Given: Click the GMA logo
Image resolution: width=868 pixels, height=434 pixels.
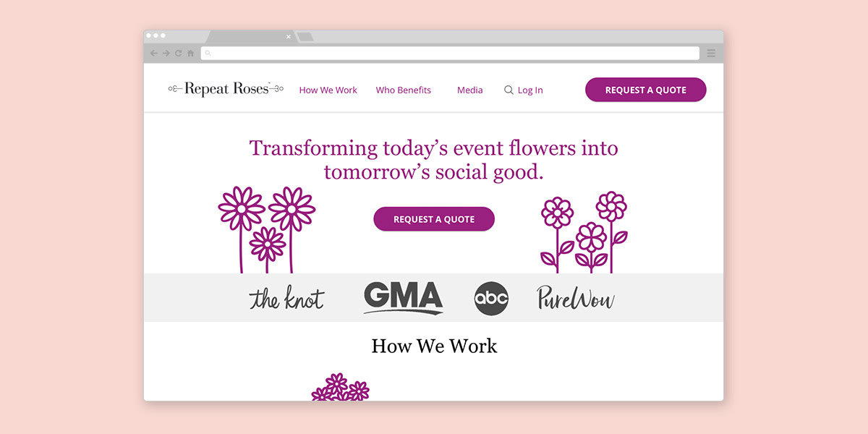Looking at the screenshot, I should click(x=403, y=298).
